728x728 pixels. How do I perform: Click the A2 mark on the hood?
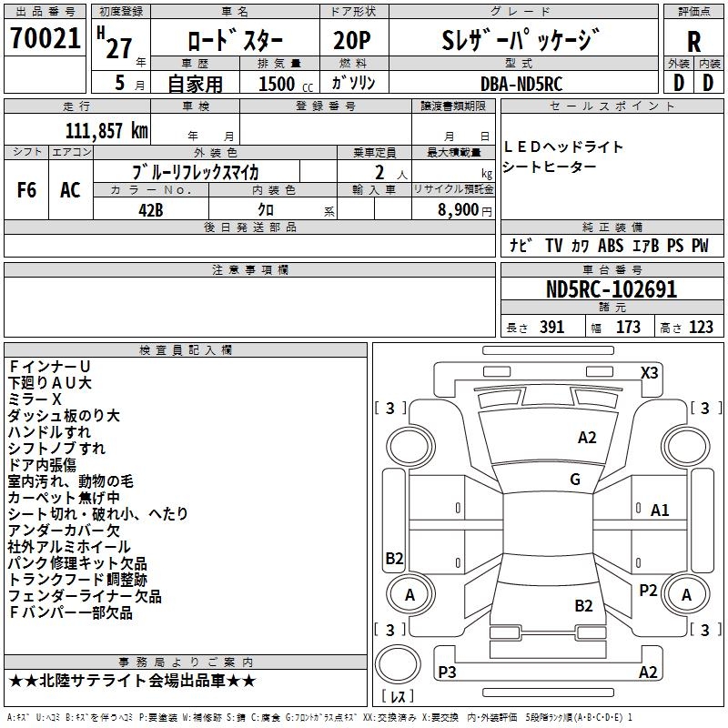587,438
